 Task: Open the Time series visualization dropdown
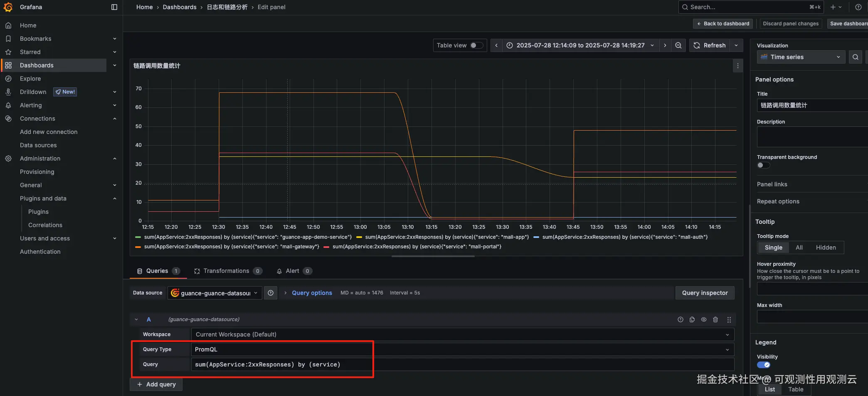click(801, 57)
